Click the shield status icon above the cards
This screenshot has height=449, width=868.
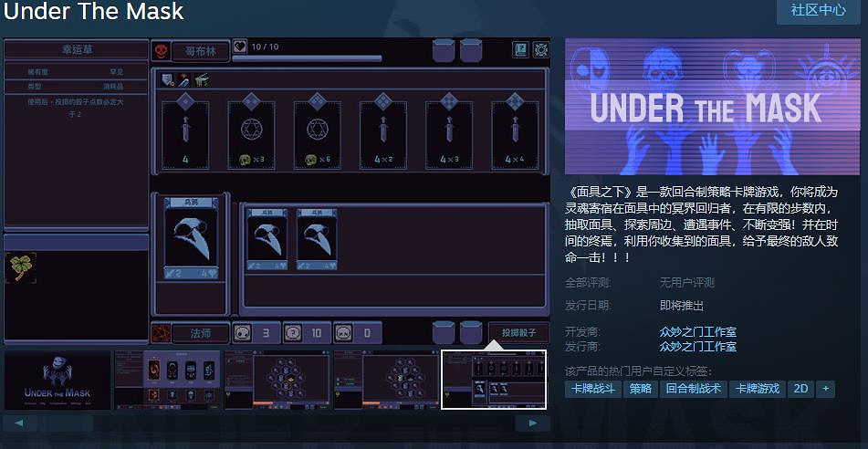point(168,80)
